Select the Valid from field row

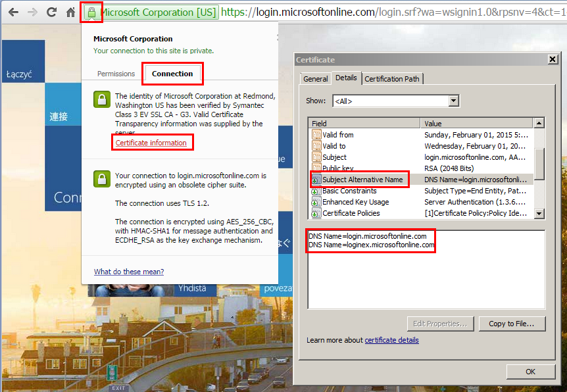coord(422,135)
